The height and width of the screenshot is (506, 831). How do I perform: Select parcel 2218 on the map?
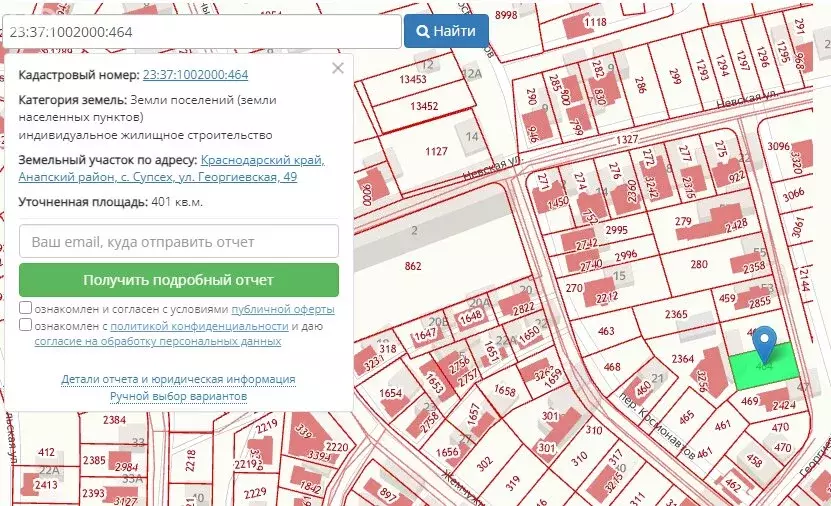[x=191, y=460]
